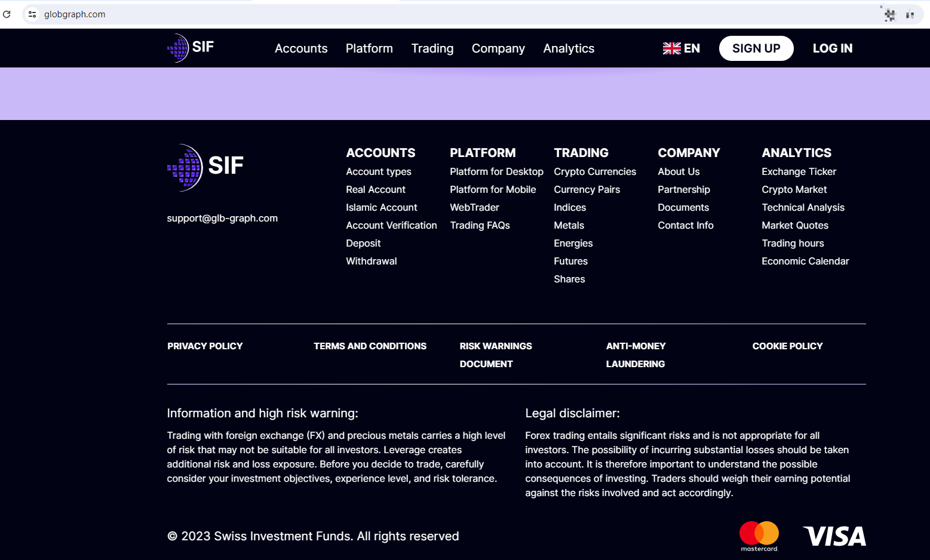Click the VISA payment logo
Image resolution: width=930 pixels, height=560 pixels.
pos(834,536)
